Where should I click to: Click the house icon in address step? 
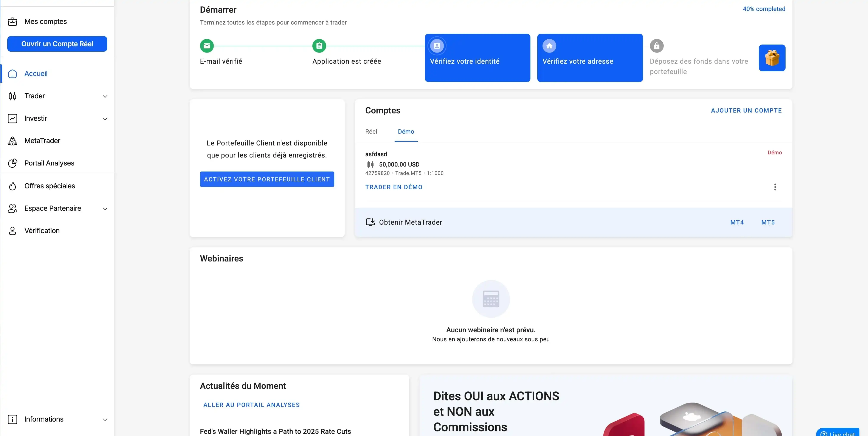pyautogui.click(x=549, y=46)
